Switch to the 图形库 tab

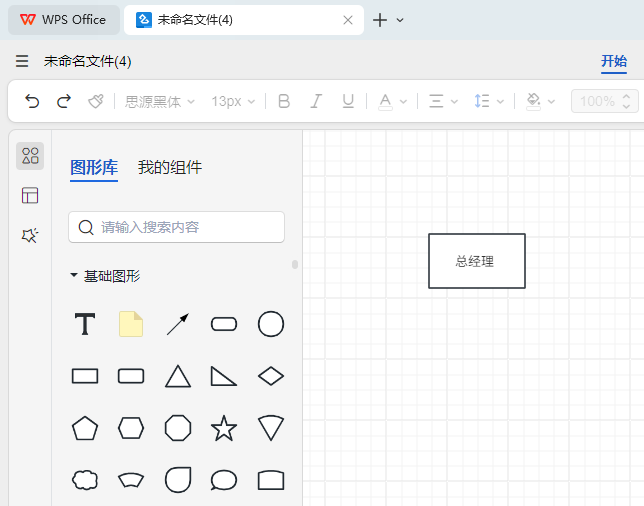94,167
